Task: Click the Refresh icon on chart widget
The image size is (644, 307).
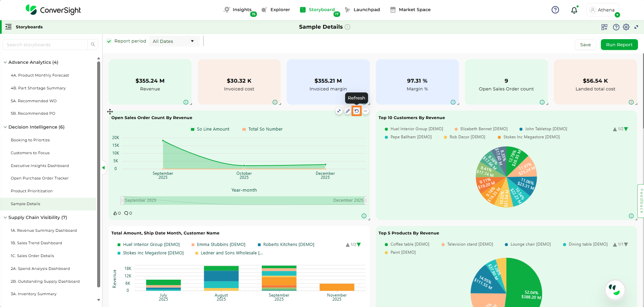Action: [x=357, y=111]
